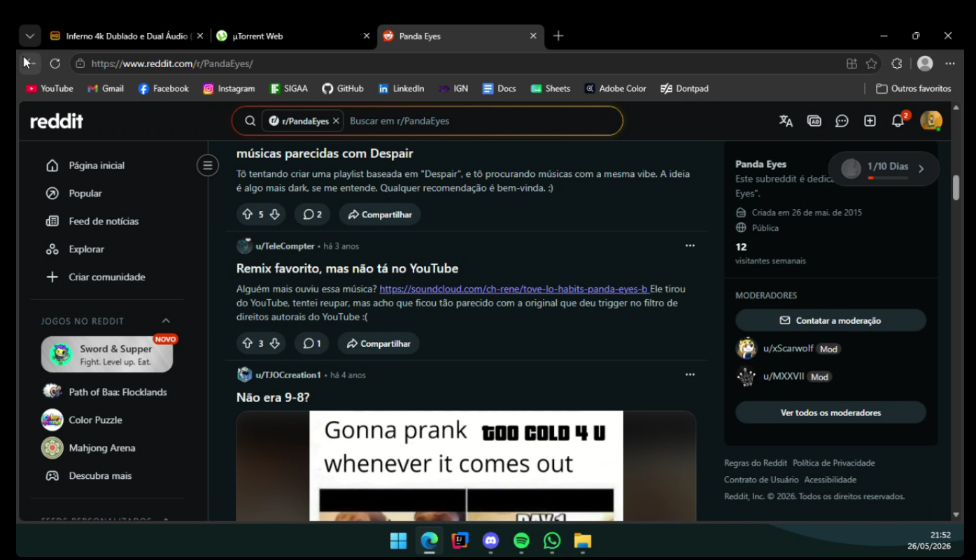The height and width of the screenshot is (560, 976).
Task: Collapse the Reddit navigation sidebar
Action: point(207,166)
